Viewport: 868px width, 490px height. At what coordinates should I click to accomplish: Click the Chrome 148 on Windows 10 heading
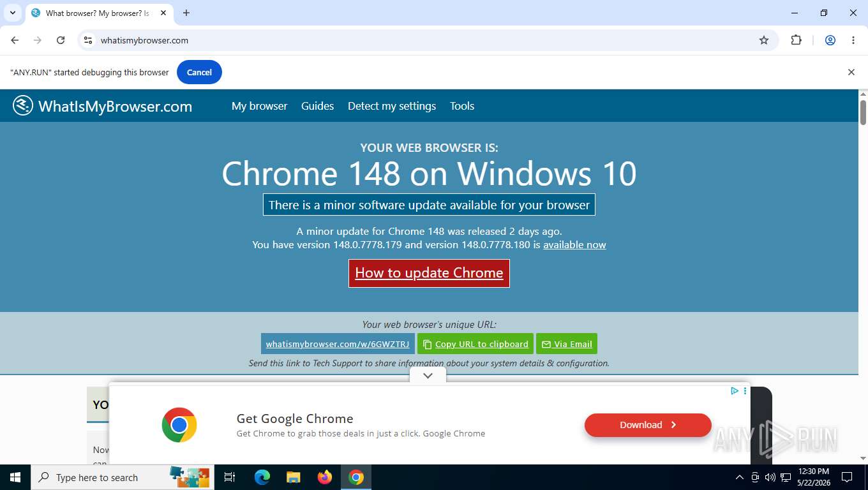(429, 174)
